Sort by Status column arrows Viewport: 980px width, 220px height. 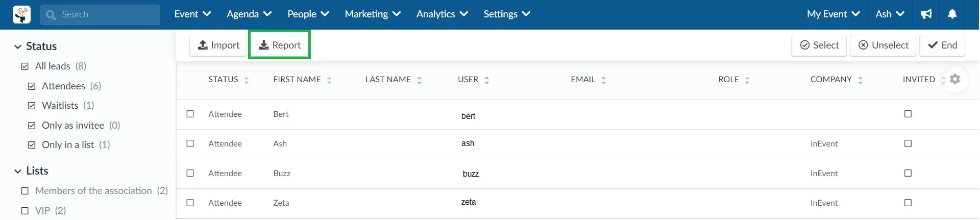pos(247,80)
